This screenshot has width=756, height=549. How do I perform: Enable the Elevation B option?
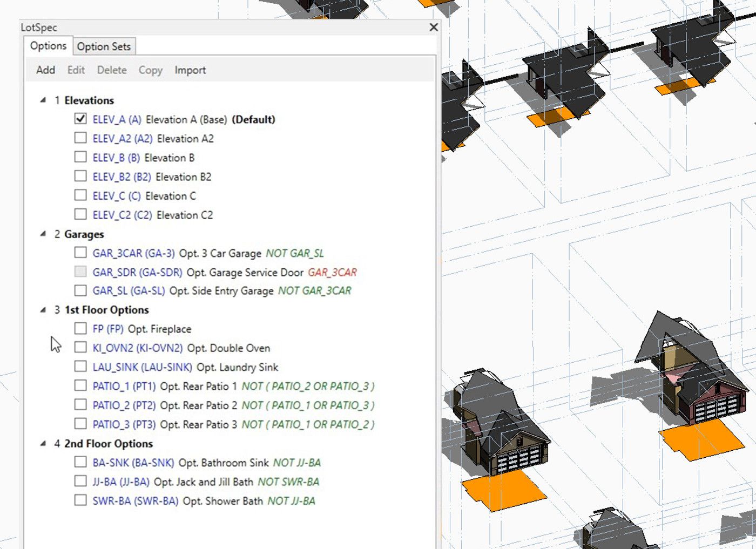coord(81,158)
